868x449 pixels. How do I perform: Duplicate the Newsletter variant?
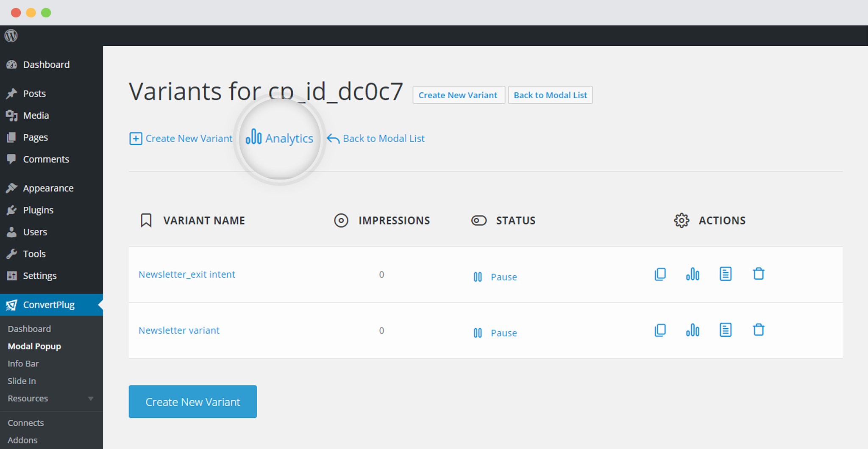(x=660, y=330)
